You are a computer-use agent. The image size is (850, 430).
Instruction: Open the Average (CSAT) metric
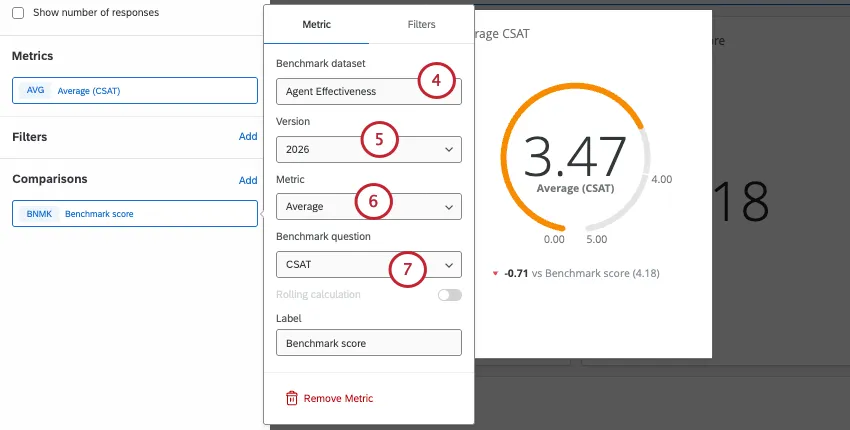coord(134,91)
